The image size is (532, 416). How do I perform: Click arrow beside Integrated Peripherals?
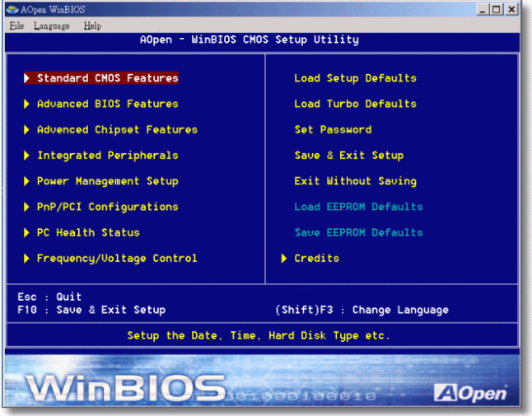[x=26, y=156]
